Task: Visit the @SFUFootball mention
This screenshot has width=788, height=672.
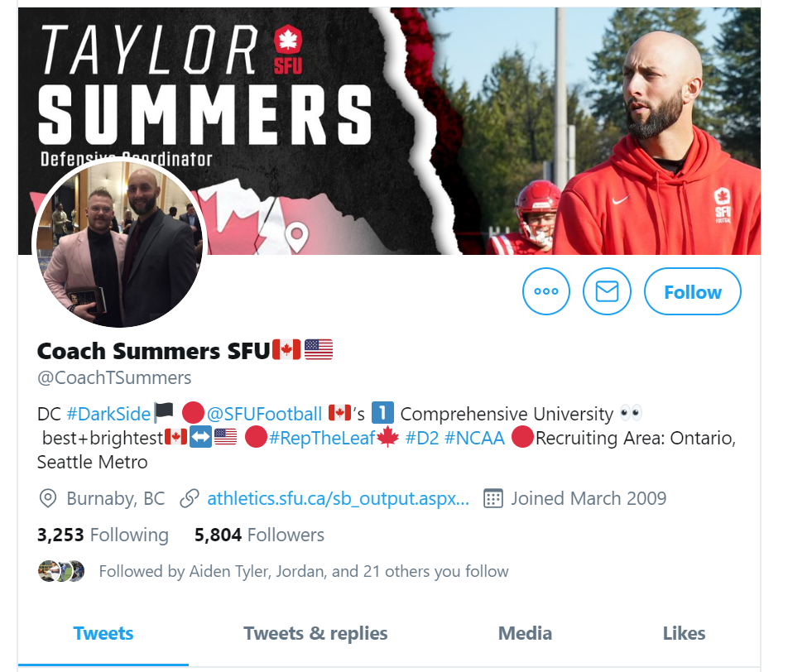Action: click(264, 414)
